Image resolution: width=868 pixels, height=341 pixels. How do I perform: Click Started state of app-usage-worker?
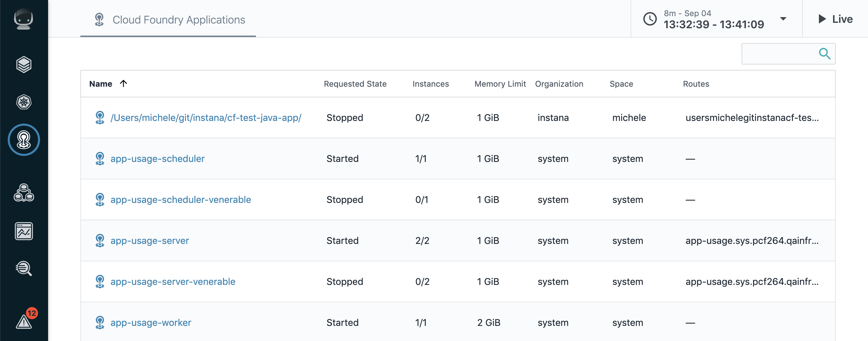(x=342, y=323)
